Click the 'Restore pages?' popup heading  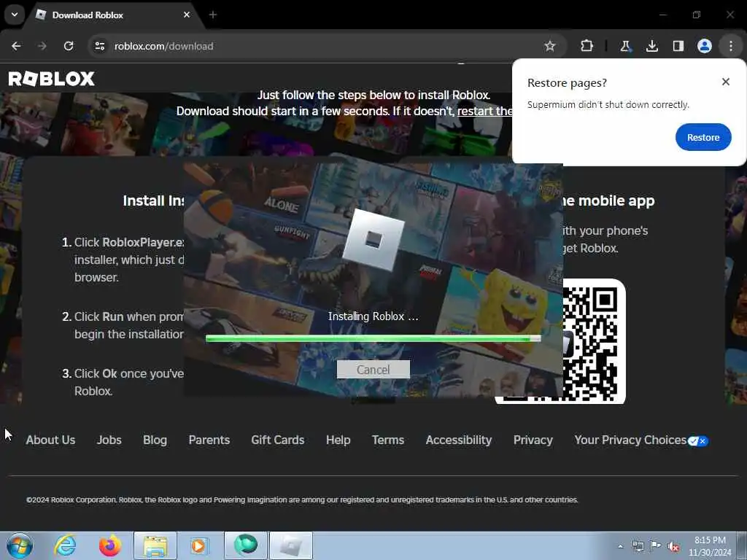click(567, 83)
